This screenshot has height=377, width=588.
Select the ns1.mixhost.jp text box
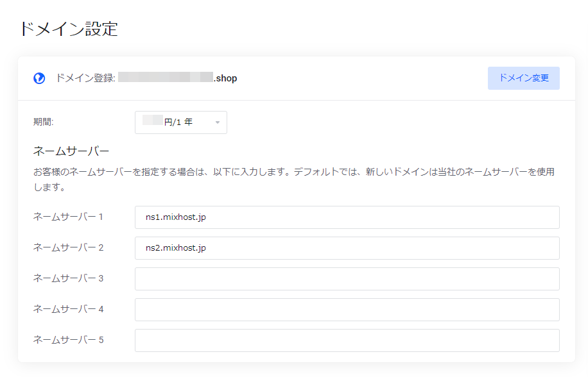pyautogui.click(x=347, y=217)
